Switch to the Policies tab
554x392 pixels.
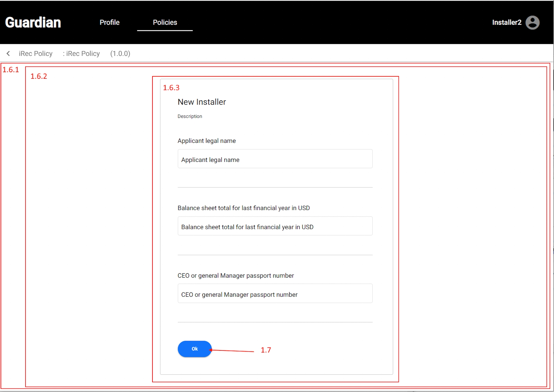click(x=165, y=23)
